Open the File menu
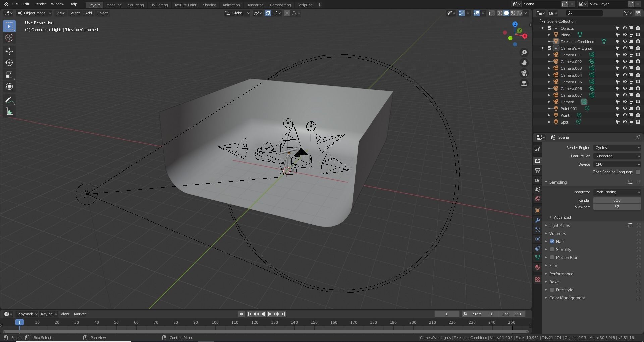 [15, 4]
